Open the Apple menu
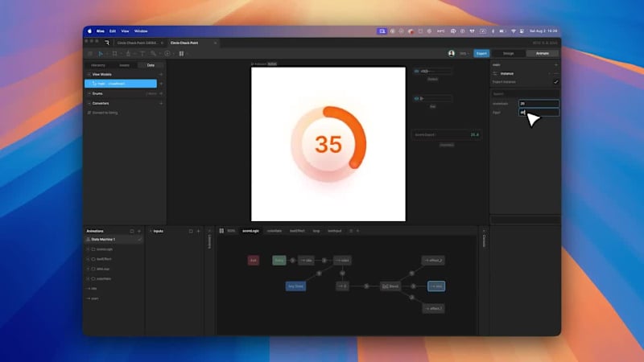The width and height of the screenshot is (644, 362). 89,31
